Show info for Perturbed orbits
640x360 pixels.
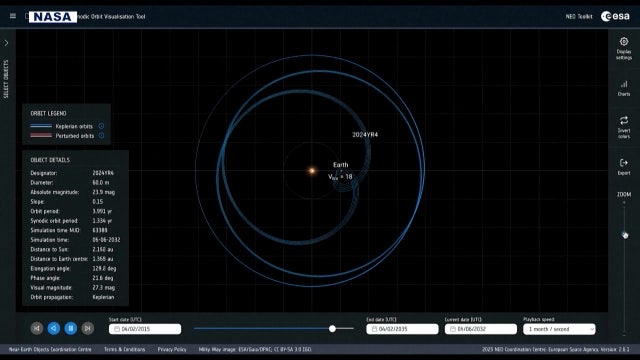(101, 136)
